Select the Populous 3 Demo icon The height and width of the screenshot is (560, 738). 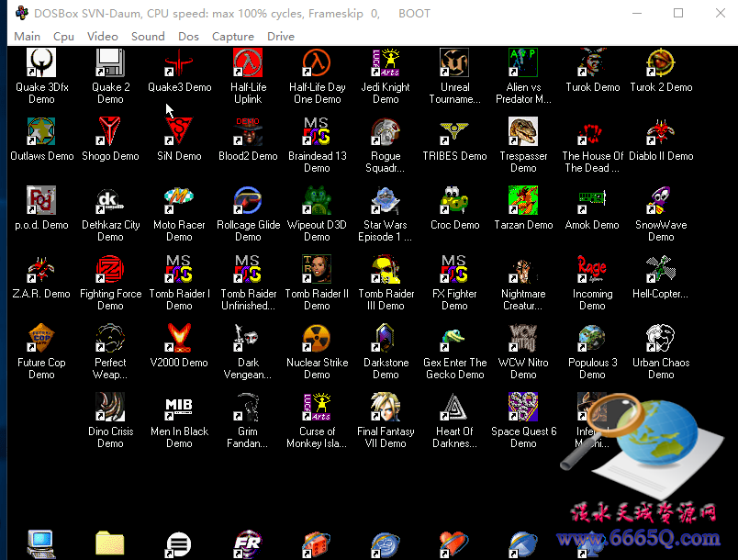[592, 338]
